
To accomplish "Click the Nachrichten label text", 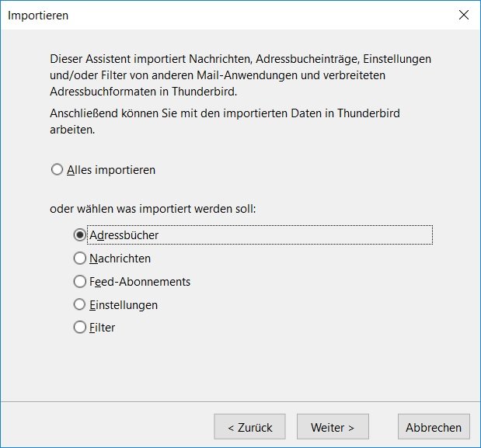I will click(120, 258).
